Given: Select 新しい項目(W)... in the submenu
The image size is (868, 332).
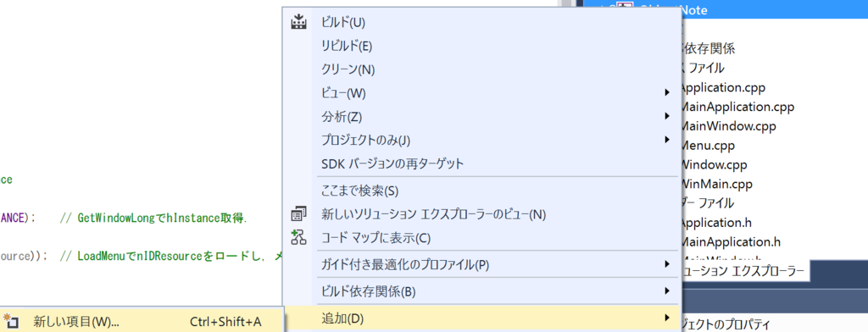Looking at the screenshot, I should (76, 322).
